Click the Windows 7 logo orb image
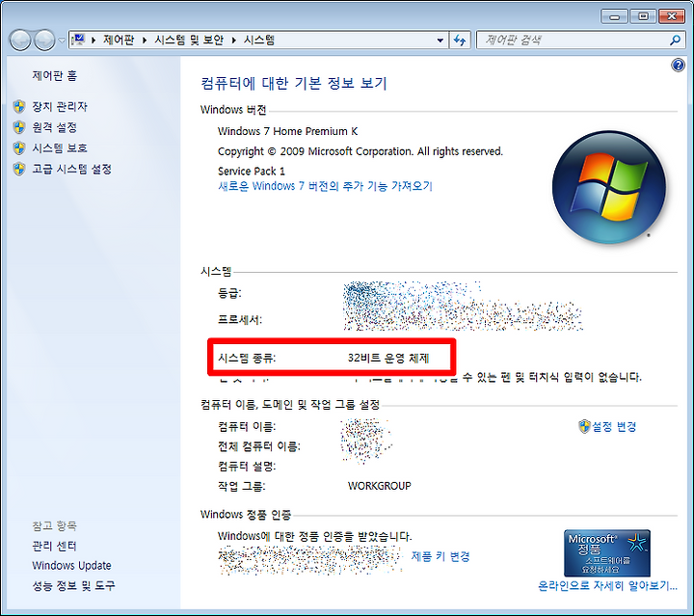 point(609,187)
